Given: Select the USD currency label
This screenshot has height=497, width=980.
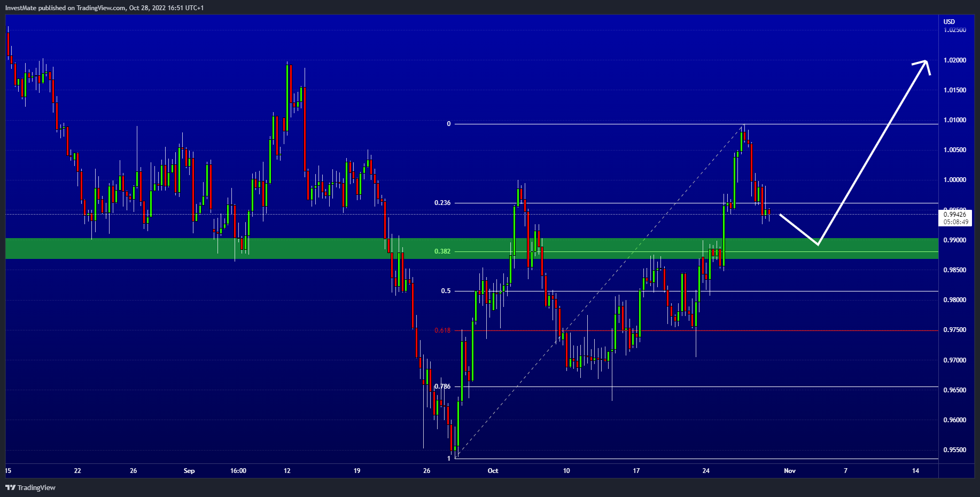Looking at the screenshot, I should pos(949,22).
